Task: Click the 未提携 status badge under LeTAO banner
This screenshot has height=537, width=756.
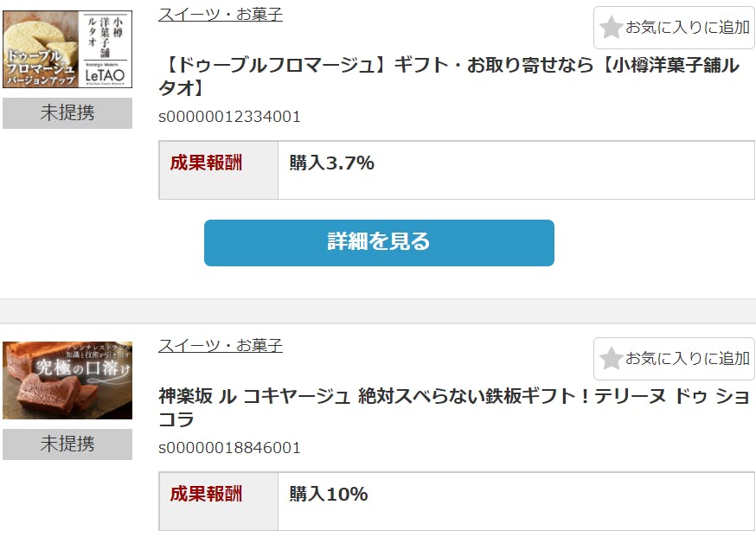Action: click(x=67, y=112)
